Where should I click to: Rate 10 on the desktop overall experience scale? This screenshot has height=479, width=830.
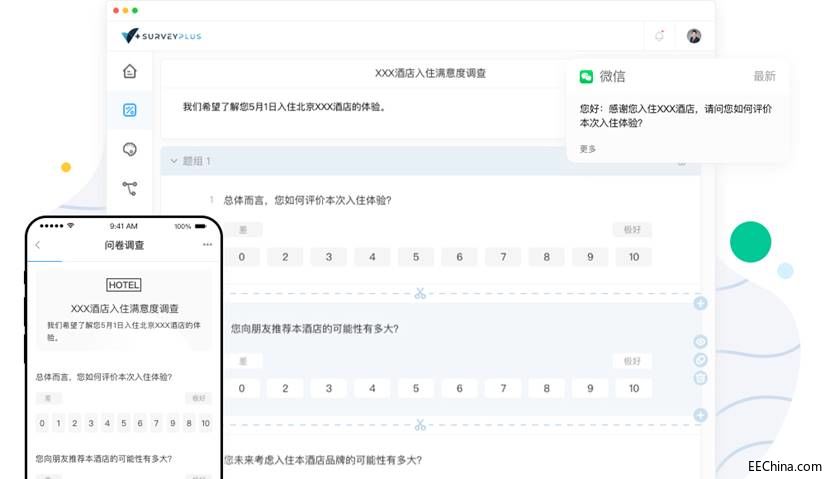(634, 257)
